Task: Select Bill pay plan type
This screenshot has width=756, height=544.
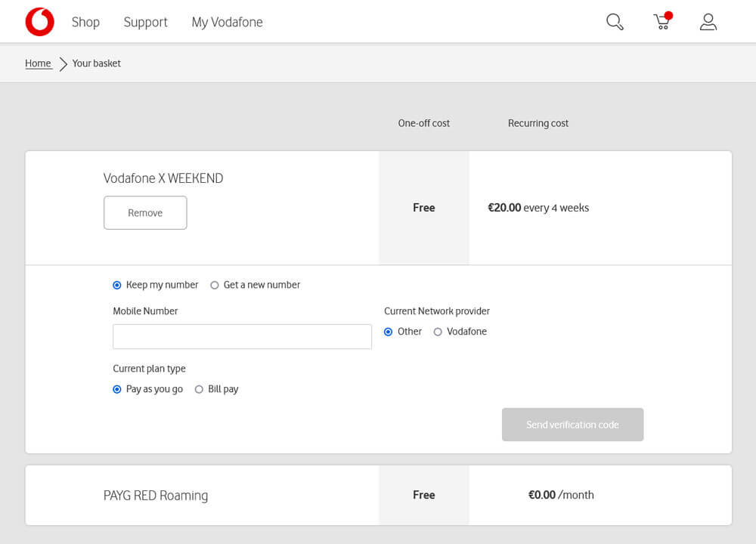Action: click(x=199, y=389)
